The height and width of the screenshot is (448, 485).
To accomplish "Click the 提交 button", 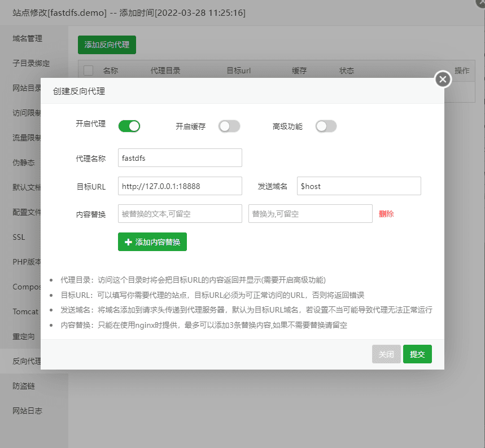I will pos(417,354).
